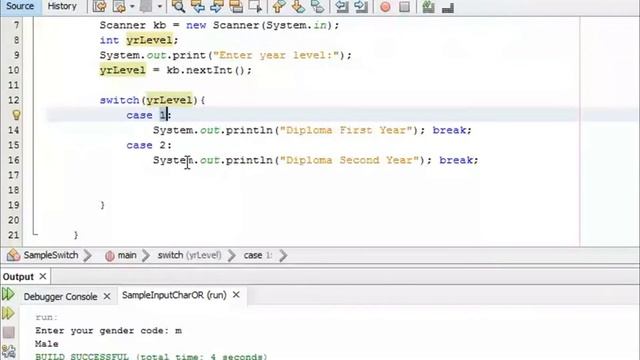Viewport: 640px width, 360px height.
Task: Select case 1: breadcrumb item
Action: click(258, 255)
